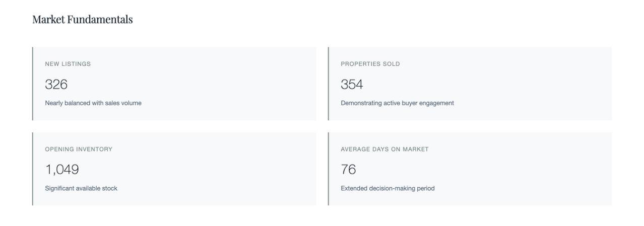Click the 354 properties sold value
The image size is (644, 226).
pyautogui.click(x=352, y=84)
